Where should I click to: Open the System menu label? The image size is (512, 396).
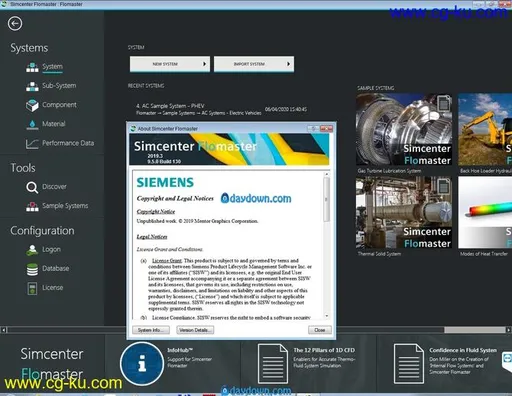(52, 66)
